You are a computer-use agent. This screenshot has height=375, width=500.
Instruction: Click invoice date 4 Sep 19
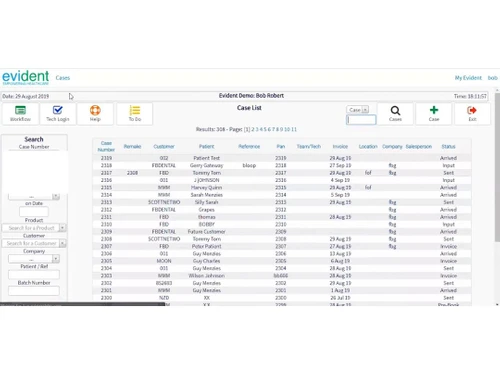pyautogui.click(x=340, y=180)
